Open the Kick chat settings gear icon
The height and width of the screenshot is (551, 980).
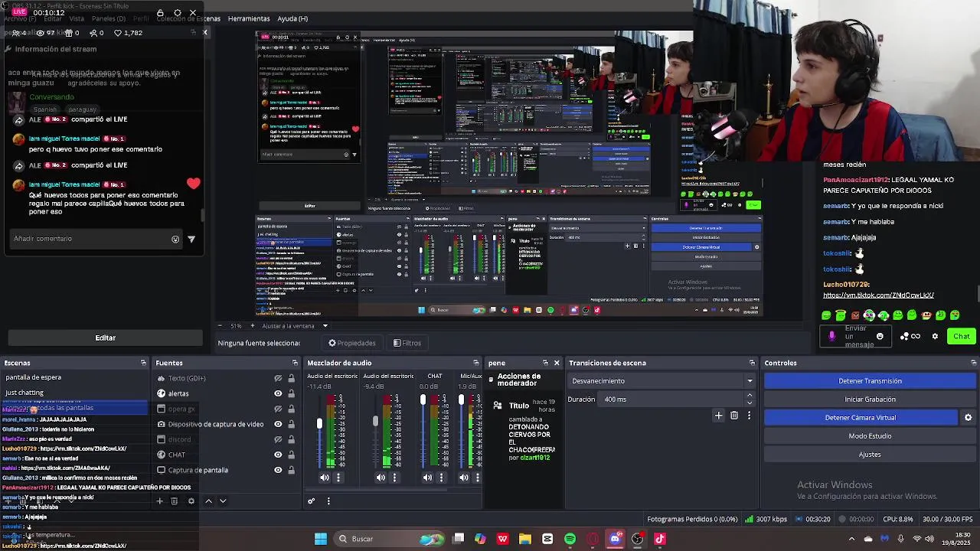pos(935,336)
